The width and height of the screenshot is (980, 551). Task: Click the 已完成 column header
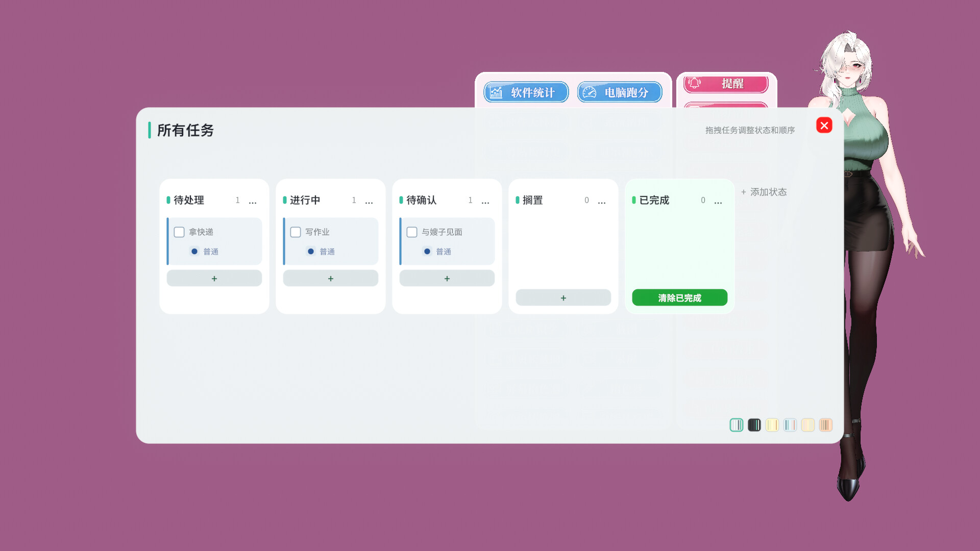click(x=654, y=201)
